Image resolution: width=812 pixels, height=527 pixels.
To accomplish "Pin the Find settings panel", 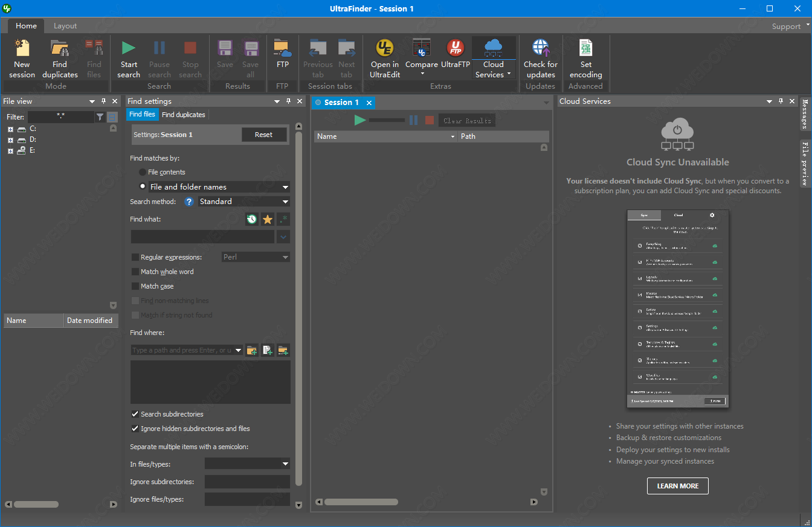I will tap(288, 101).
